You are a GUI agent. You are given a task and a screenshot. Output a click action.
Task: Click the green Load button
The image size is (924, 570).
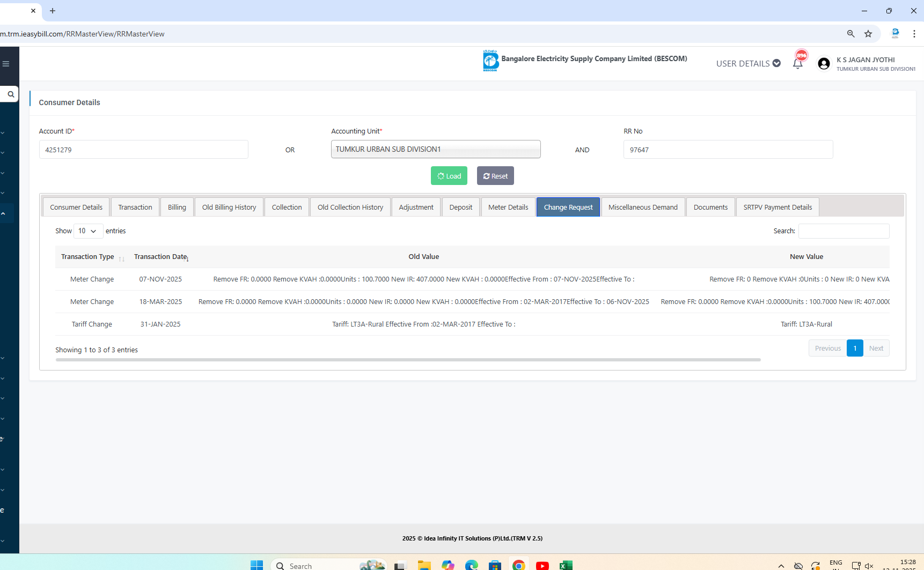(x=449, y=176)
